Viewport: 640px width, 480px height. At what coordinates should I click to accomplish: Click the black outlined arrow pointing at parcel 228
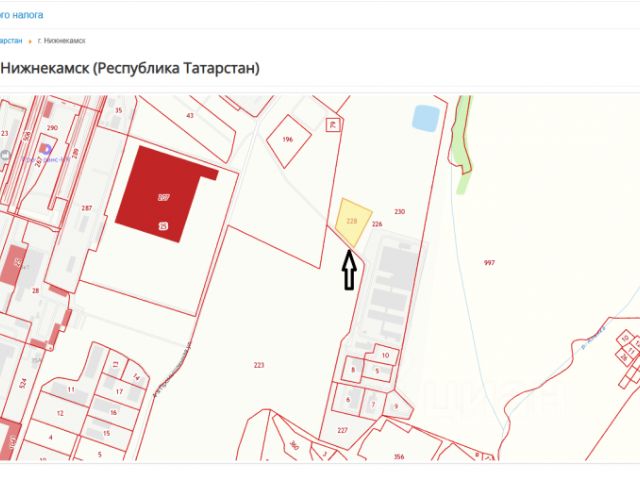[x=349, y=270]
